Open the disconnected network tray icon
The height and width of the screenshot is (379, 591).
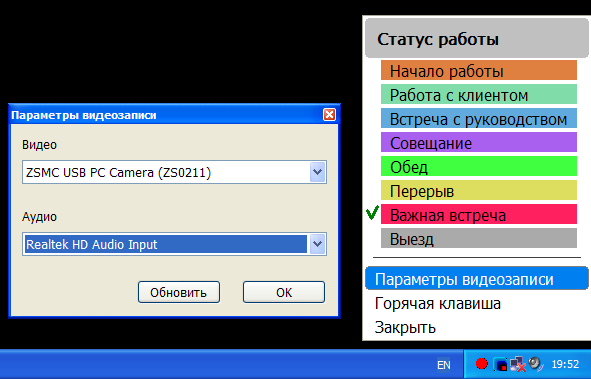tap(518, 364)
